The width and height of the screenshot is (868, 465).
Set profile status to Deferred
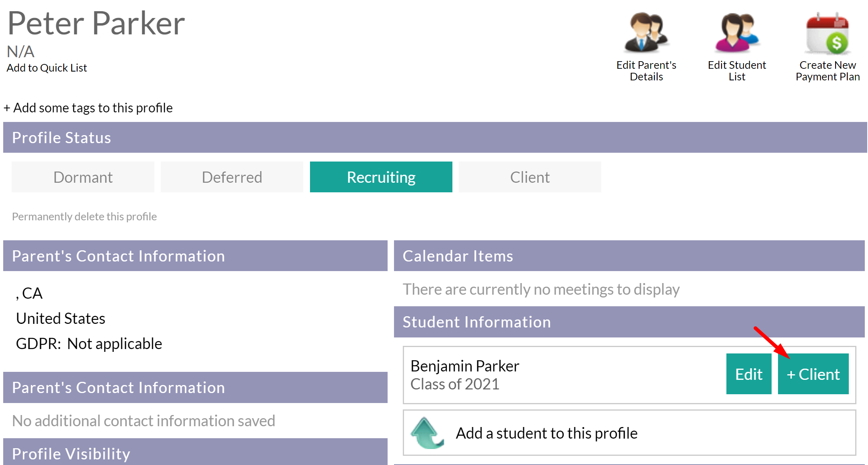(x=232, y=177)
